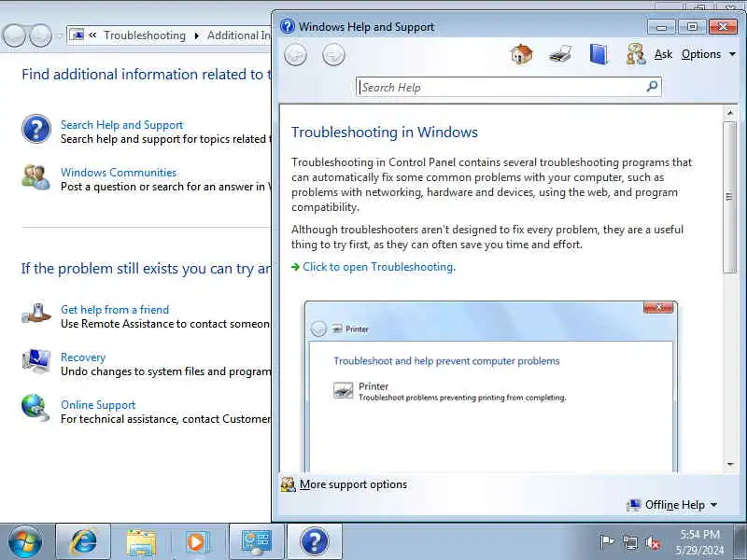Click Additional Information breadcrumb segment
Screen dimensions: 747x560
pos(239,35)
